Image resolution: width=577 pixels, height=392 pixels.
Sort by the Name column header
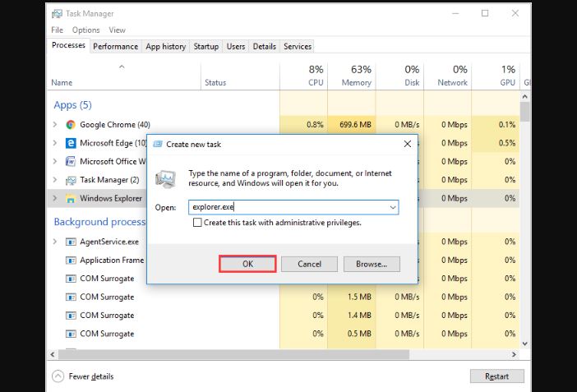pyautogui.click(x=124, y=76)
